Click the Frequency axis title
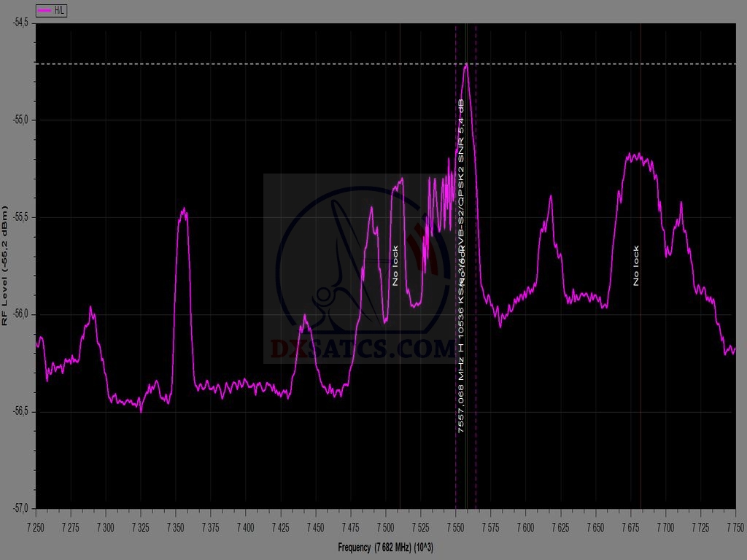 385,548
